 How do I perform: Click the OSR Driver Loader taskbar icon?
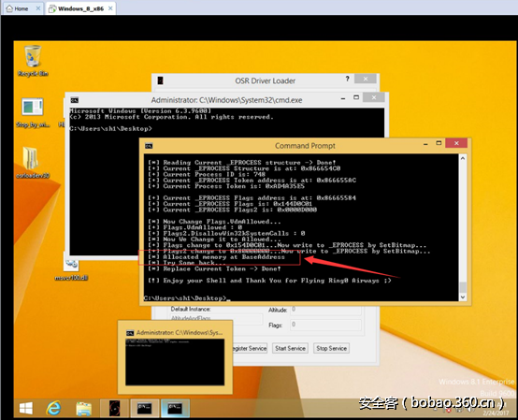[x=114, y=409]
